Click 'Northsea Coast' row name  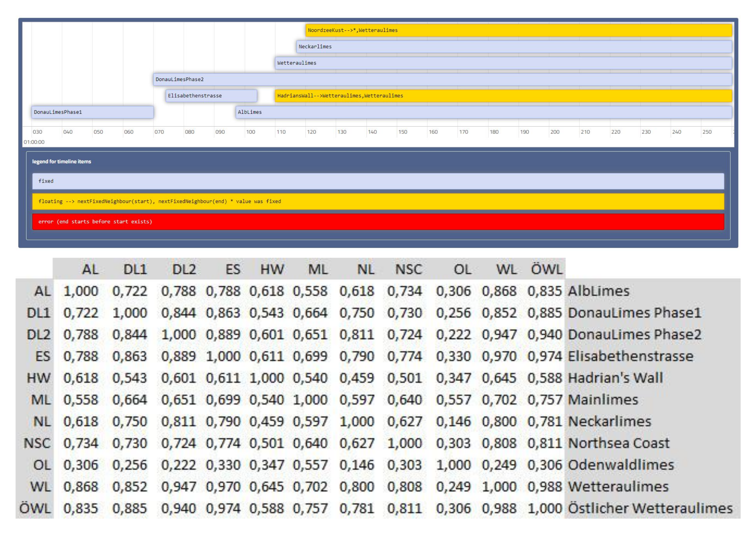[x=619, y=443]
